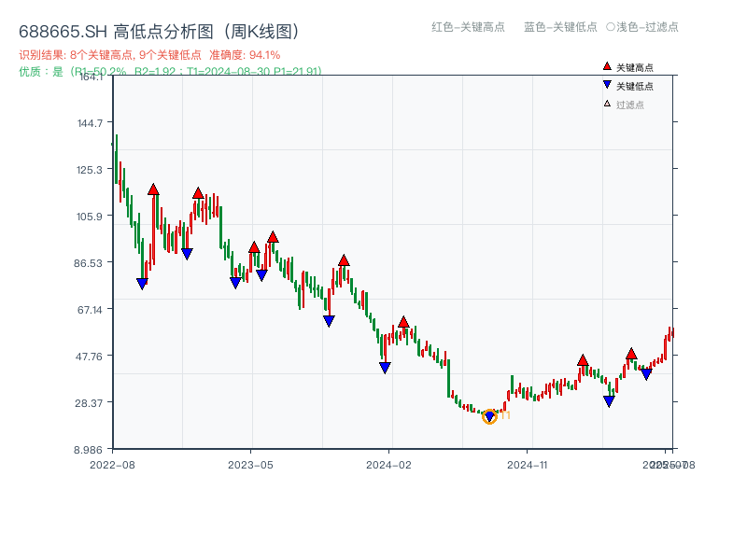The height and width of the screenshot is (560, 747).
Task: Click the 2024-11 x-axis label
Action: 528,465
